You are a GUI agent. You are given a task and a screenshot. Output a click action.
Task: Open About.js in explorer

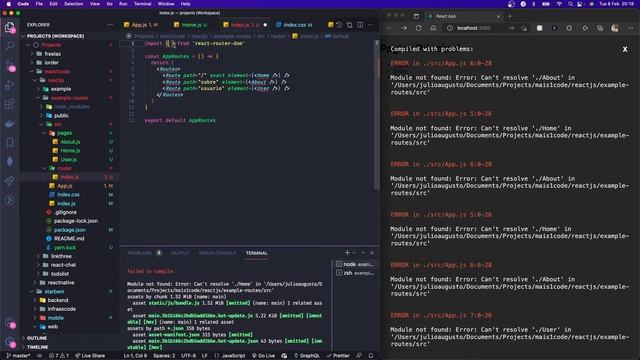[x=70, y=142]
